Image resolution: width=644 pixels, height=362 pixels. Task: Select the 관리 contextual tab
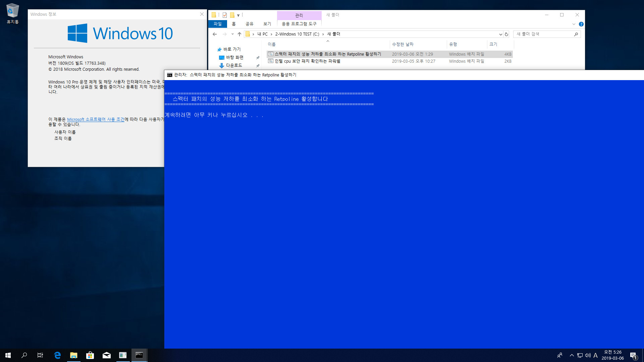299,15
